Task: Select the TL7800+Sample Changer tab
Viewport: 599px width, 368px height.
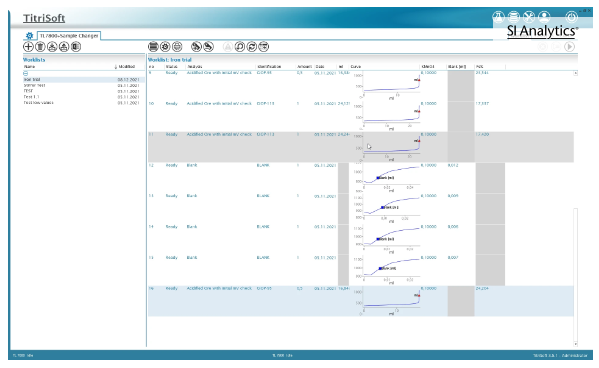Action: click(x=69, y=36)
